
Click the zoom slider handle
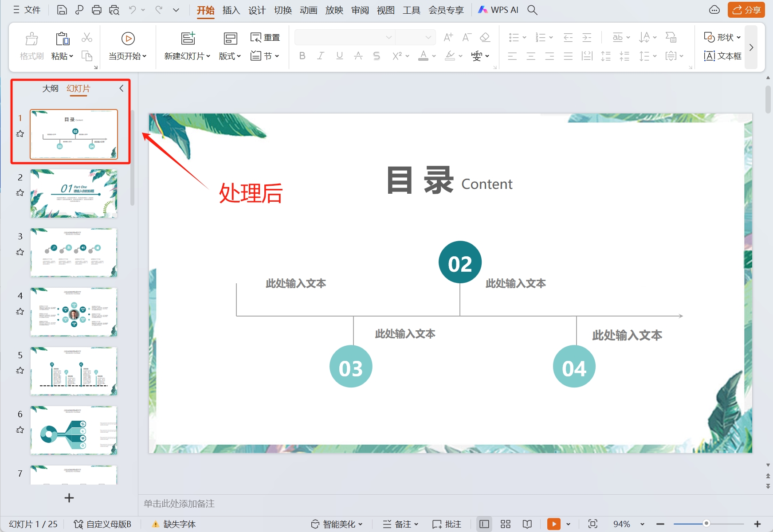coord(706,524)
